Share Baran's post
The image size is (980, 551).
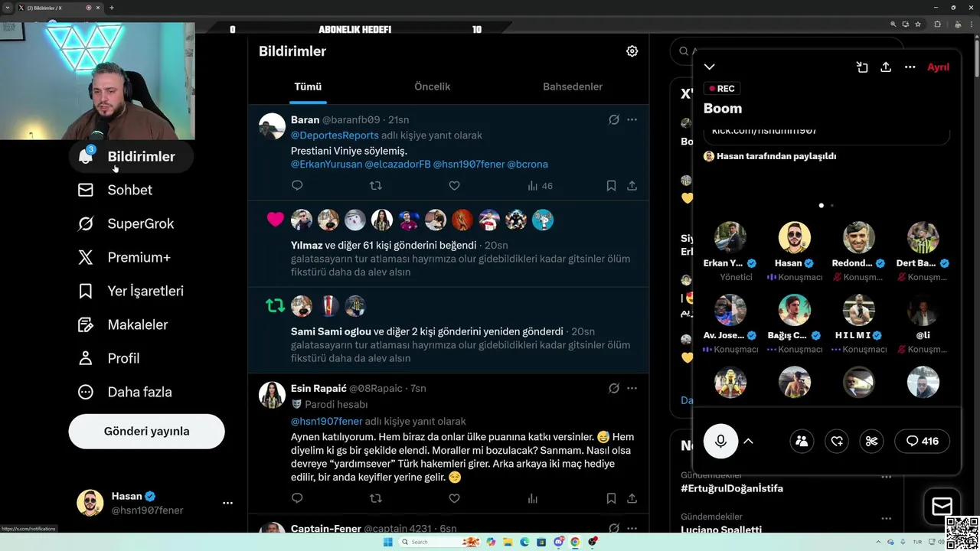(632, 185)
